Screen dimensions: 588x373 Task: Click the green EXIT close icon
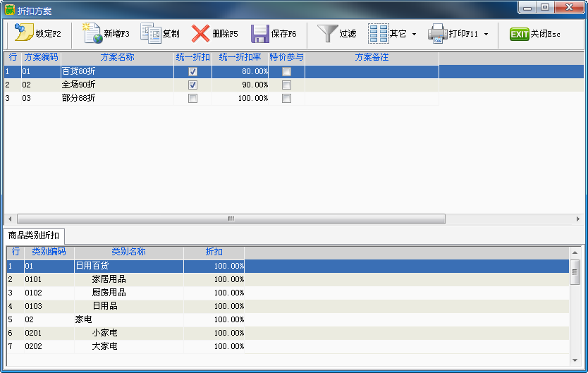click(520, 34)
